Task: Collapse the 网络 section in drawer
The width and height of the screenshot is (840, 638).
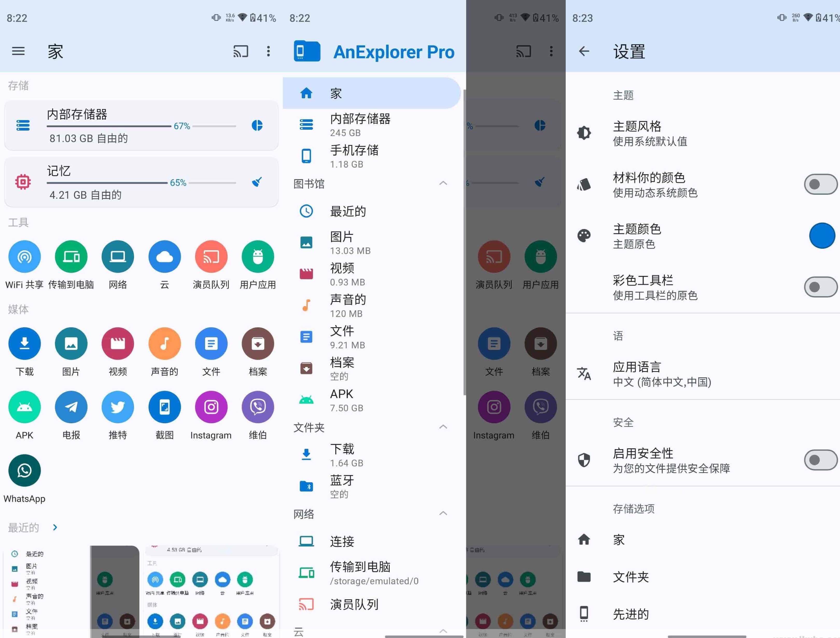Action: [x=443, y=514]
